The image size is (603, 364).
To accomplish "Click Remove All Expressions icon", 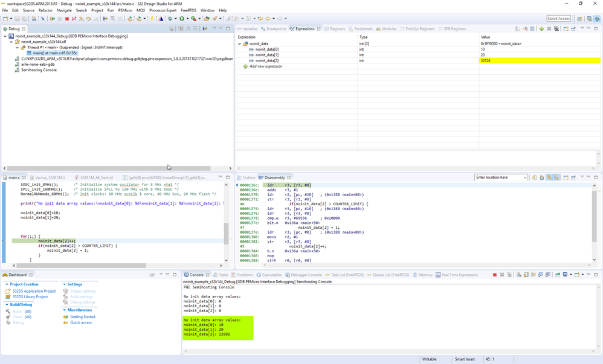I will (556, 29).
